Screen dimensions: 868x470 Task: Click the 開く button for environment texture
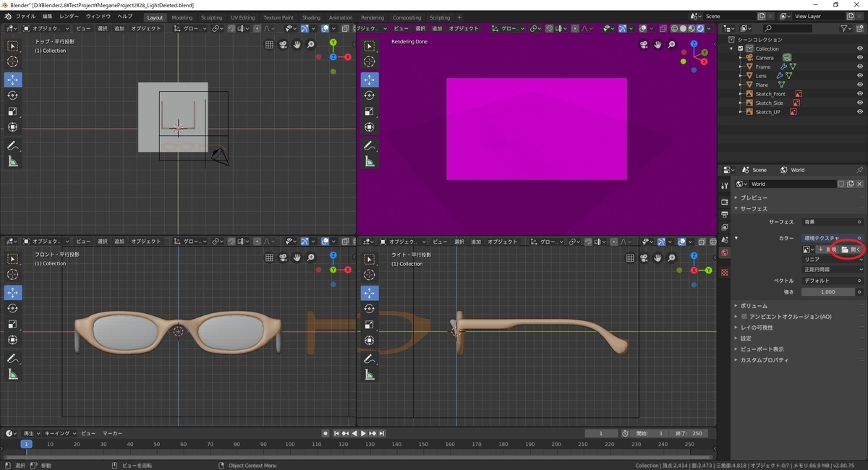point(851,249)
